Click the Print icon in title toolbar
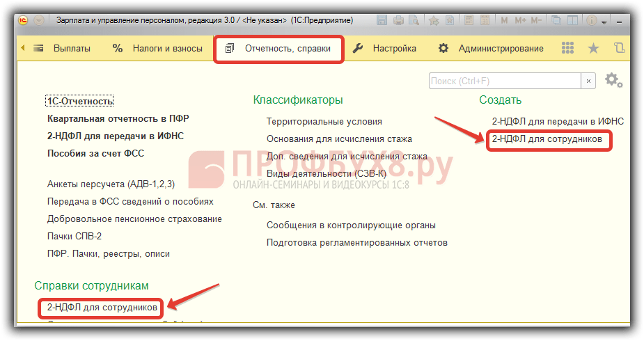 (398, 21)
